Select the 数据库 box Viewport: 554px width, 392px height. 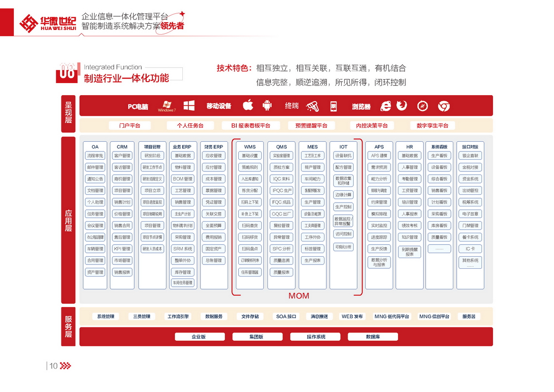tap(373, 337)
